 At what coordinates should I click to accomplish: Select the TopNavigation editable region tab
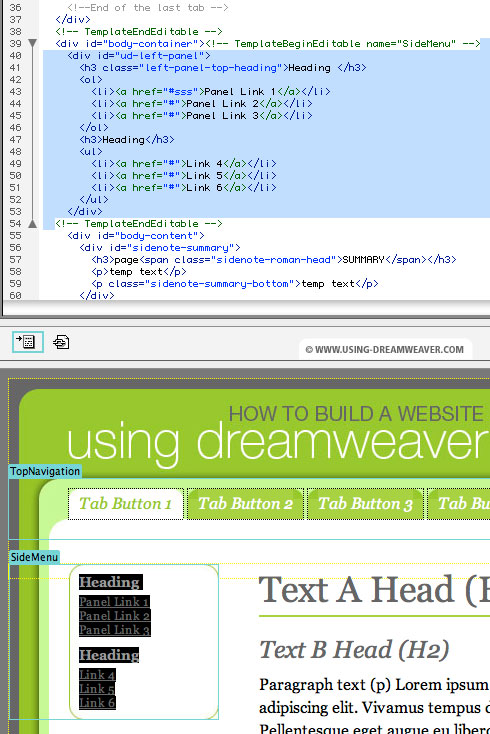45,471
